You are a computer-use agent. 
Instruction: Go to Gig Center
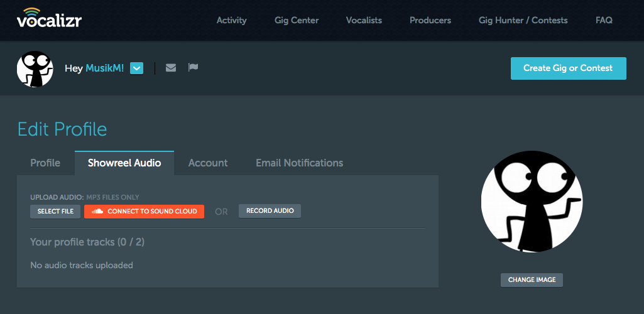coord(297,20)
